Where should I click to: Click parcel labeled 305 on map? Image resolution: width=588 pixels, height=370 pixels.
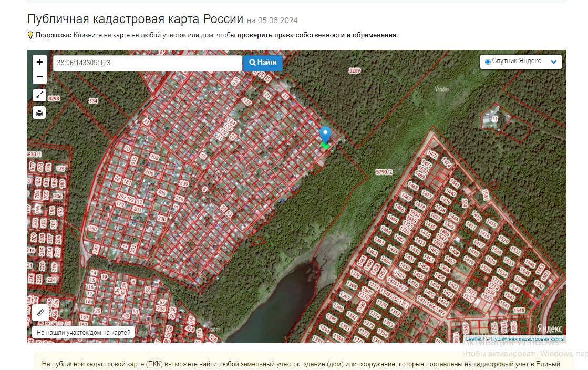[x=162, y=192]
